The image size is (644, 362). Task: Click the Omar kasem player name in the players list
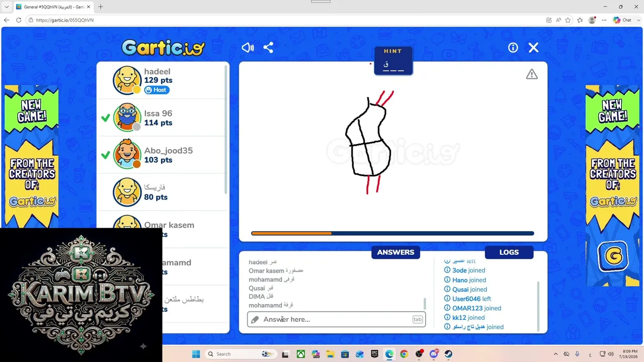pyautogui.click(x=169, y=225)
